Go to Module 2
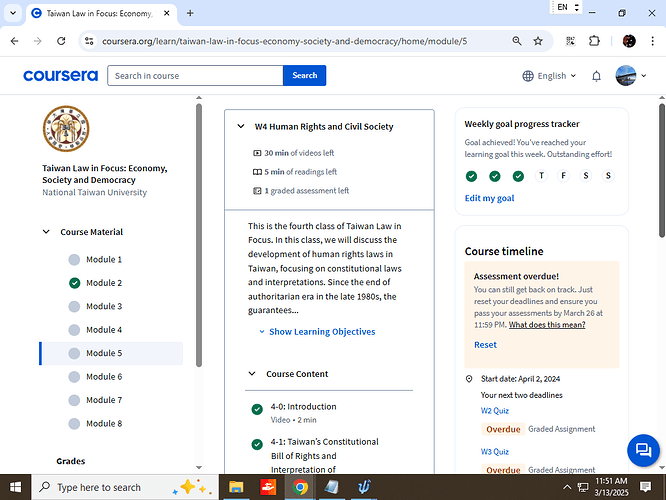This screenshot has height=500, width=666. 104,283
